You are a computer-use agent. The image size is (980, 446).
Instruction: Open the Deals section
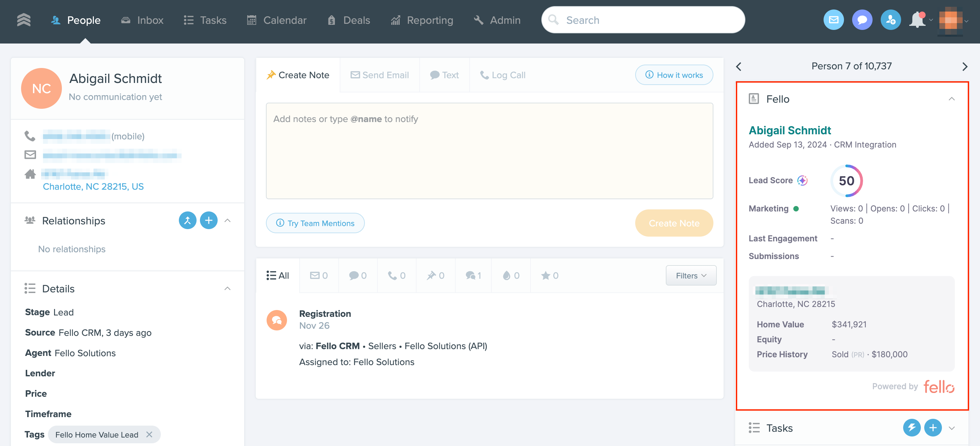(x=349, y=20)
